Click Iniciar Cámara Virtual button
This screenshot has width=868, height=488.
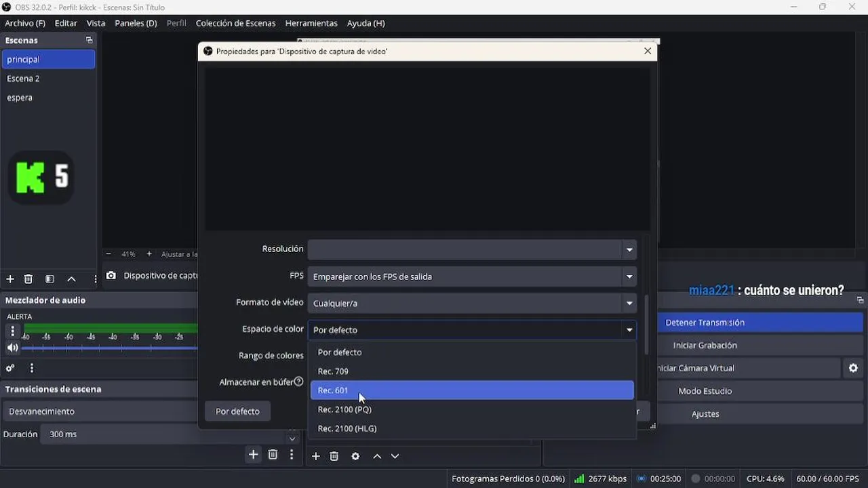[x=748, y=368]
